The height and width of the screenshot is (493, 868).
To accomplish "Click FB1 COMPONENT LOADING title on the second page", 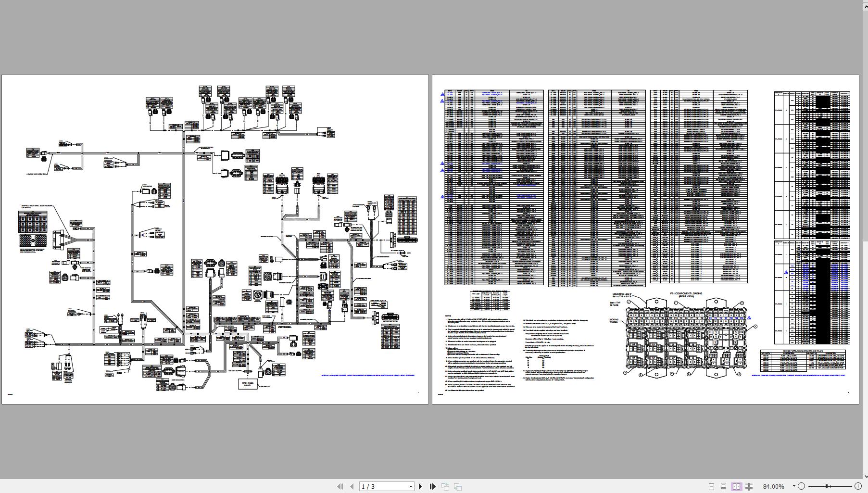I will [686, 294].
